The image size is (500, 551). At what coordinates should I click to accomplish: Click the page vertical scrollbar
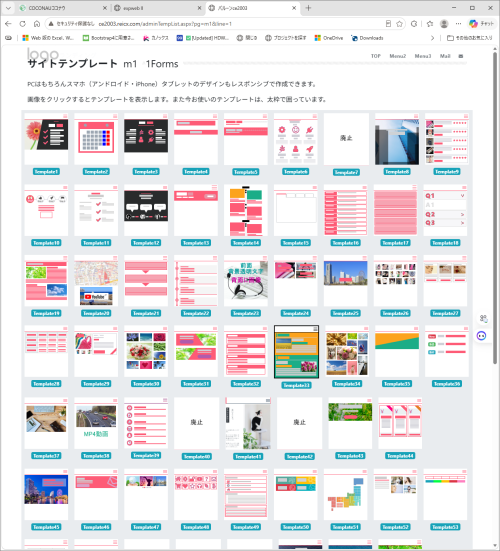pos(495,207)
